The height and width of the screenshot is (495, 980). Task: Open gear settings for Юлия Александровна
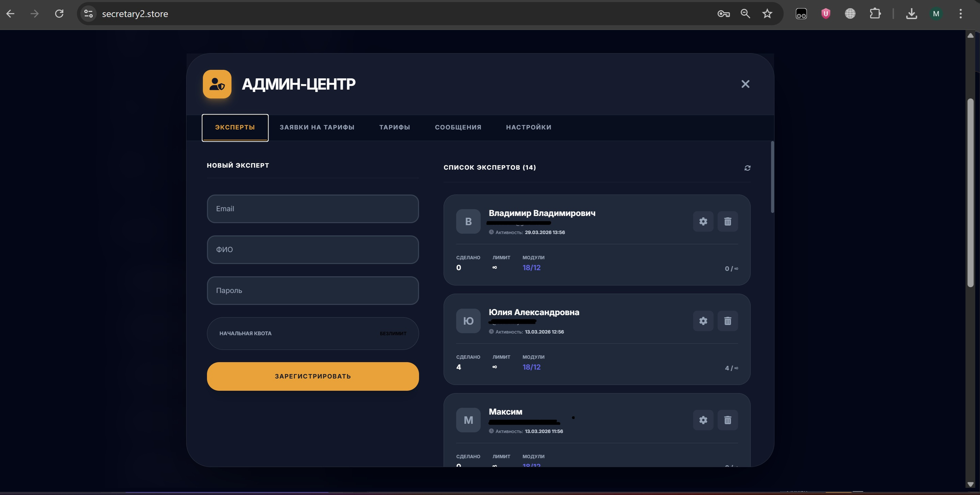pos(703,321)
